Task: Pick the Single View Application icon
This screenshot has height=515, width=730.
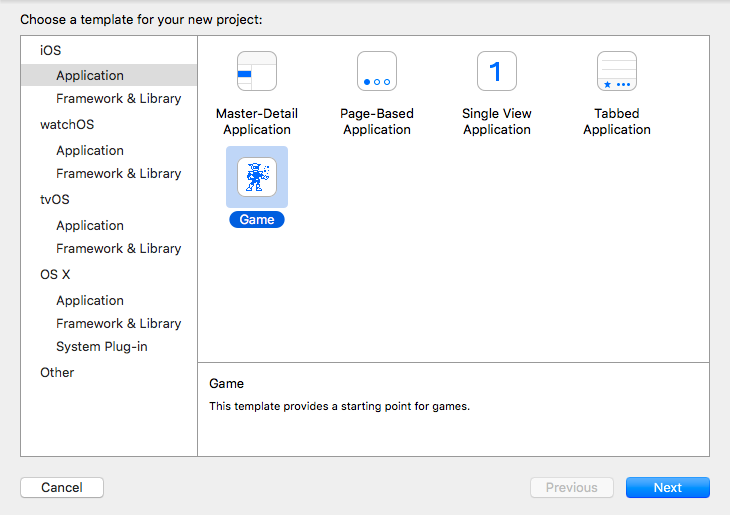Action: pyautogui.click(x=497, y=71)
